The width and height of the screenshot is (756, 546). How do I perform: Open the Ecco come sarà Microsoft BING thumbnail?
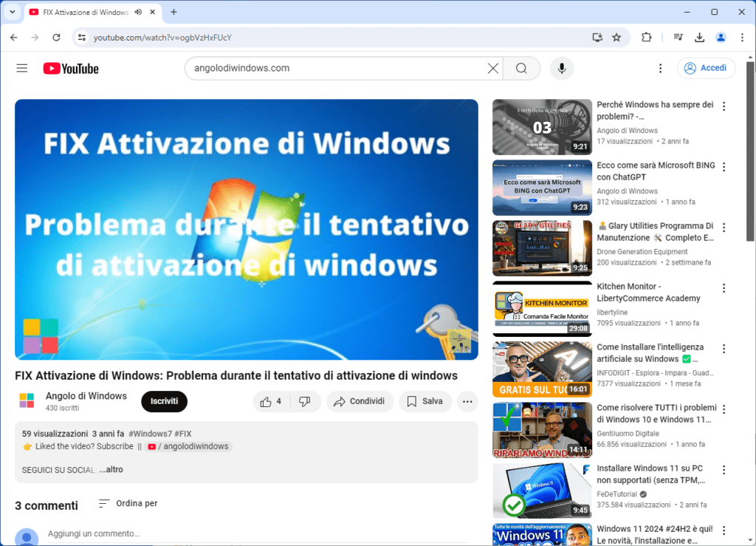click(542, 188)
